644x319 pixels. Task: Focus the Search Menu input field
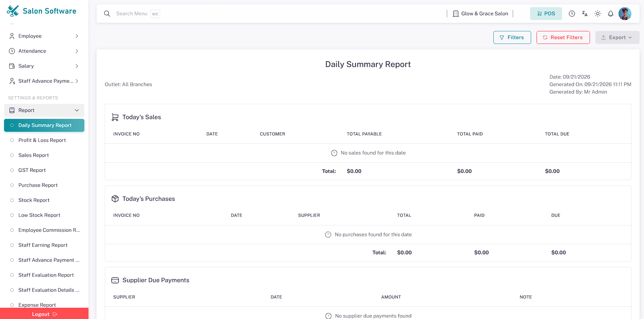[x=132, y=14]
